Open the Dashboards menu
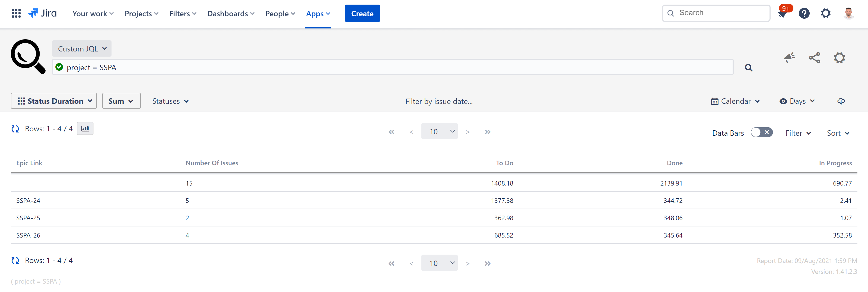The width and height of the screenshot is (868, 292). (231, 14)
